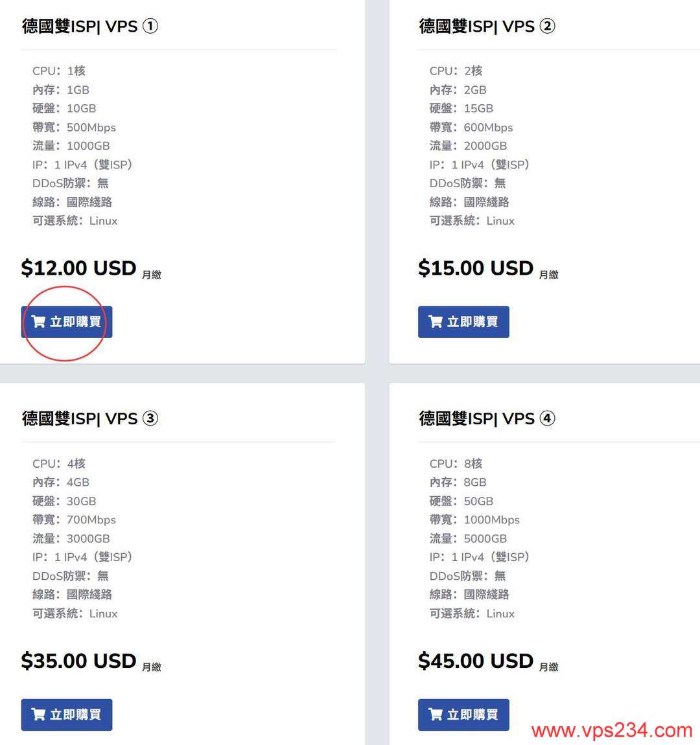This screenshot has height=745, width=700.
Task: Click the CPU: 1核 spec in VPS ①
Action: [x=59, y=71]
